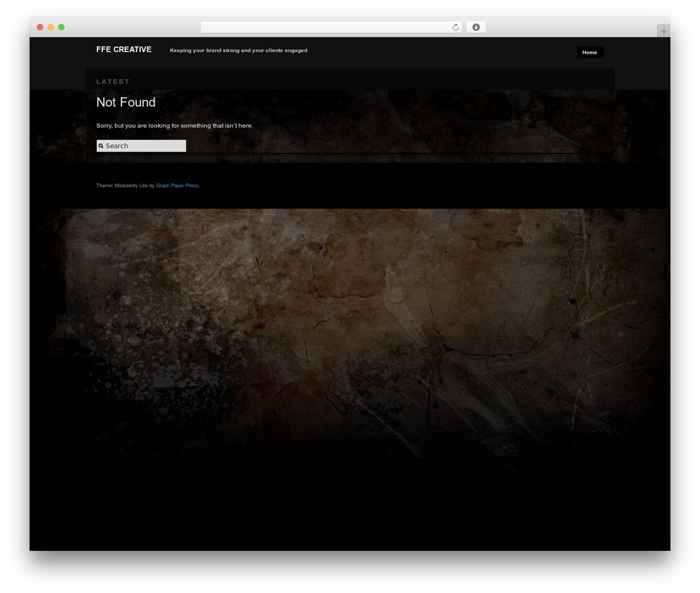700x593 pixels.
Task: Click the 'Sorry, but you are looking' message
Action: [175, 126]
